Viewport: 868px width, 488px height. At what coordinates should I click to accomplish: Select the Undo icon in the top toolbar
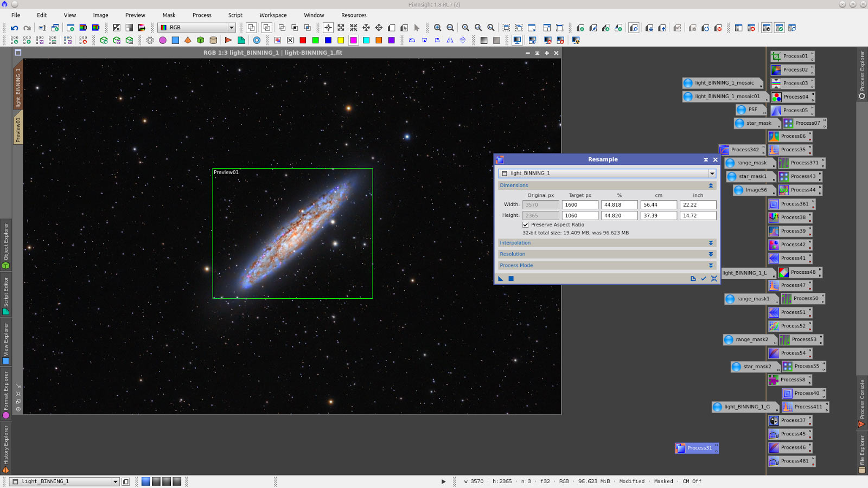coord(14,27)
